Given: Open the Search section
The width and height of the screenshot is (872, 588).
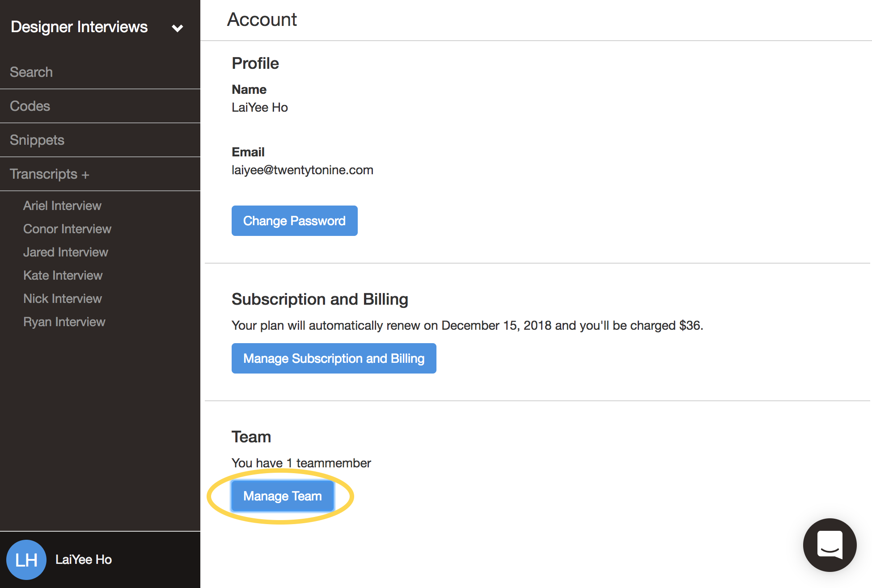Looking at the screenshot, I should 31,72.
